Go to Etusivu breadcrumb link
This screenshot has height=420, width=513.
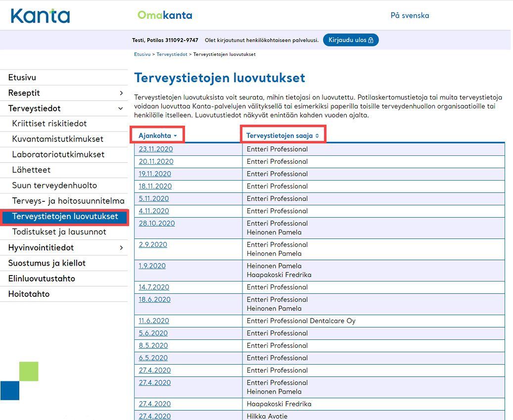[142, 54]
